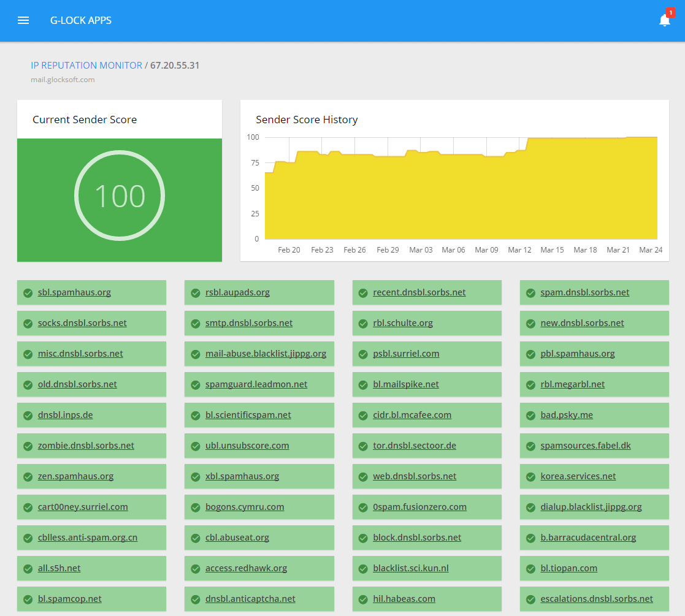Open the IP REPUTATION MONITOR breadcrumb link
Screen dimensions: 685x616
pyautogui.click(x=86, y=65)
